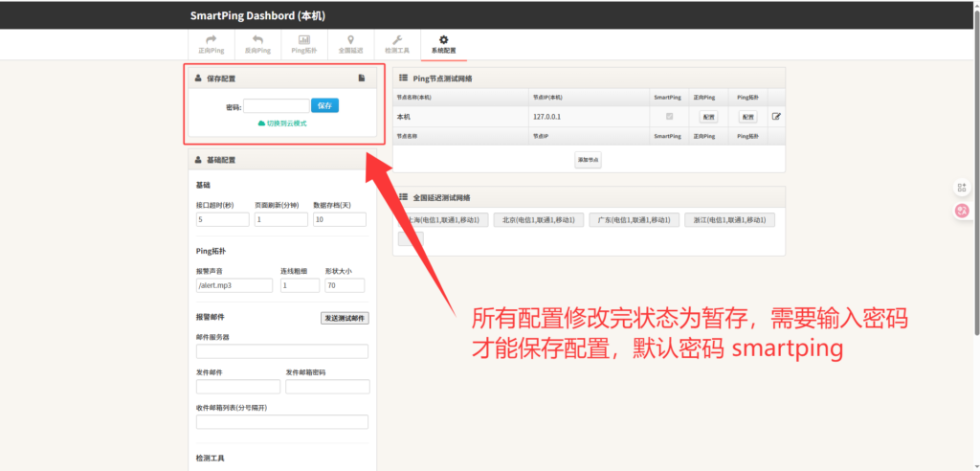Click the blue 保存 button
Screen dimensions: 980x471
pyautogui.click(x=324, y=106)
